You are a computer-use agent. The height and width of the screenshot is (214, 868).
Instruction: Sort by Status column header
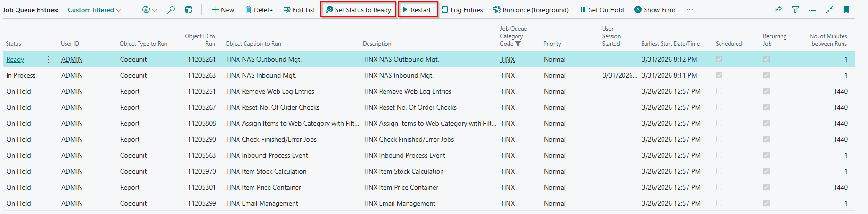(13, 44)
